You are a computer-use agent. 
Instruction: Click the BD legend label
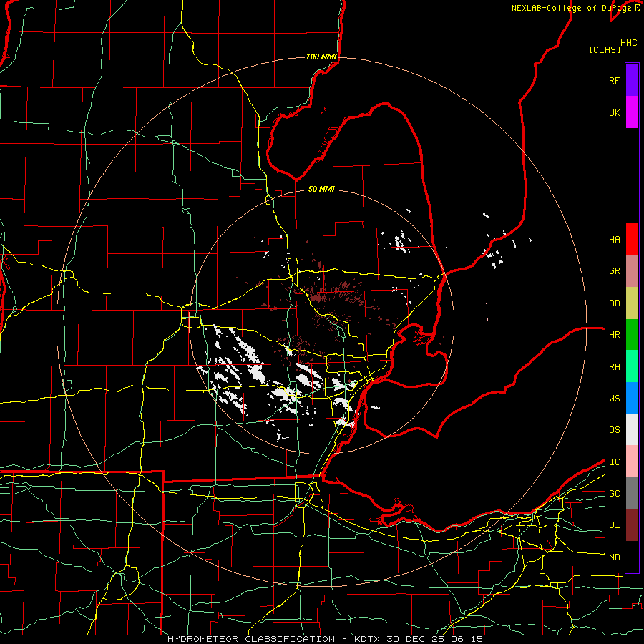(x=614, y=303)
